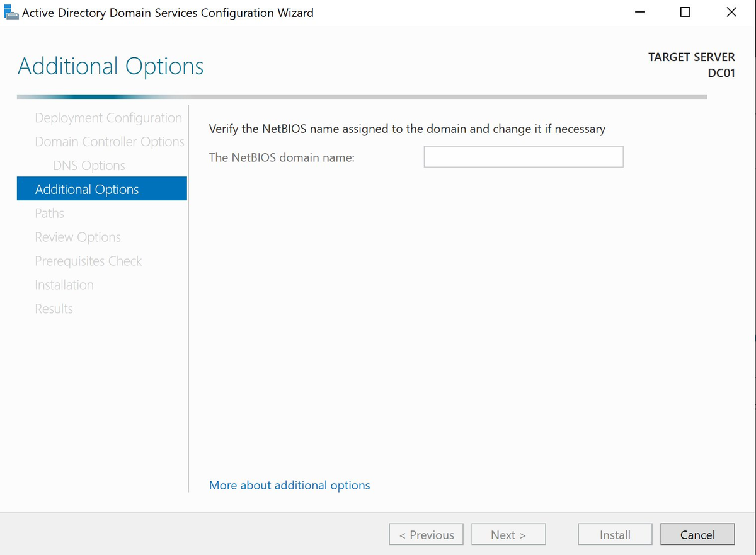Click the NetBIOS domain name text field
Viewport: 756px width, 555px height.
523,156
